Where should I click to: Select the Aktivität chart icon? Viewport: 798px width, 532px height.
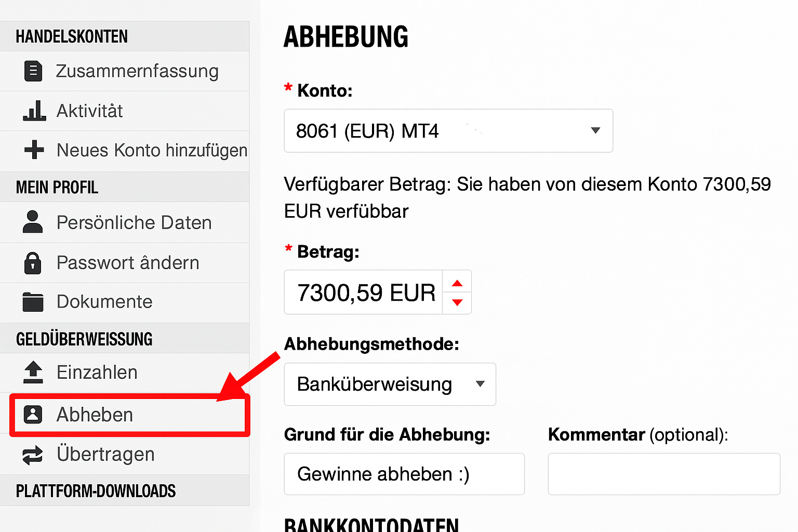click(x=33, y=111)
